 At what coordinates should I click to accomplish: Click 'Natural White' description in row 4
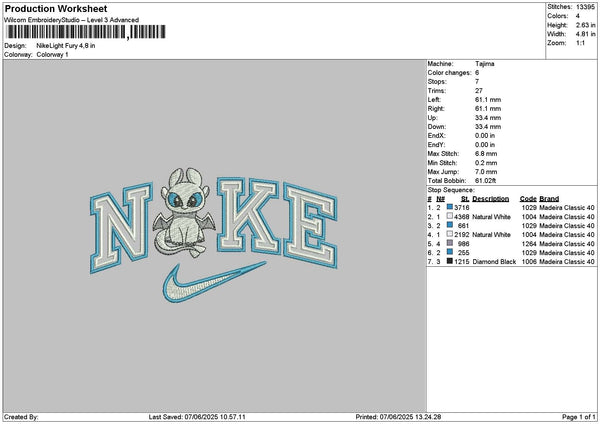[x=491, y=235]
